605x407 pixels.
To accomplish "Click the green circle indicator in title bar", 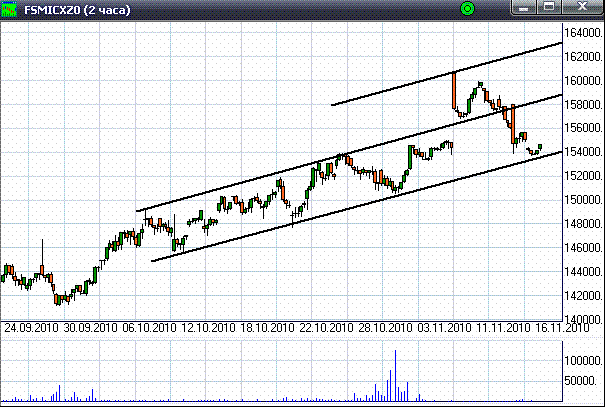I will click(468, 9).
